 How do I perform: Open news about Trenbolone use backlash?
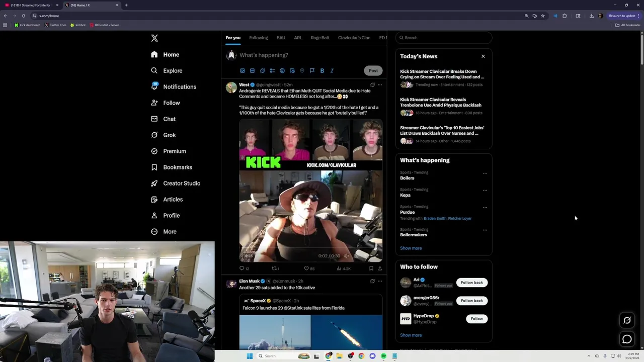click(x=441, y=102)
